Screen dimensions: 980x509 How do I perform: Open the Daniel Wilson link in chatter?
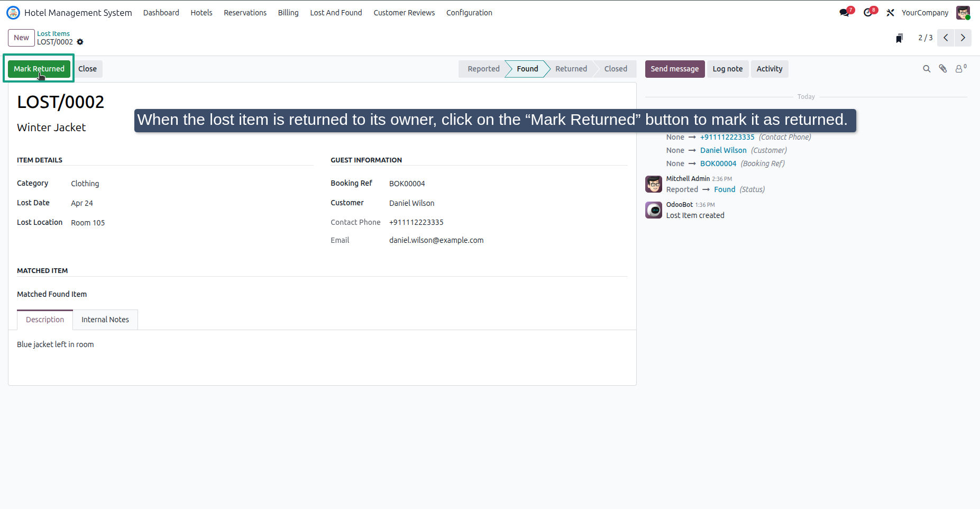click(723, 150)
